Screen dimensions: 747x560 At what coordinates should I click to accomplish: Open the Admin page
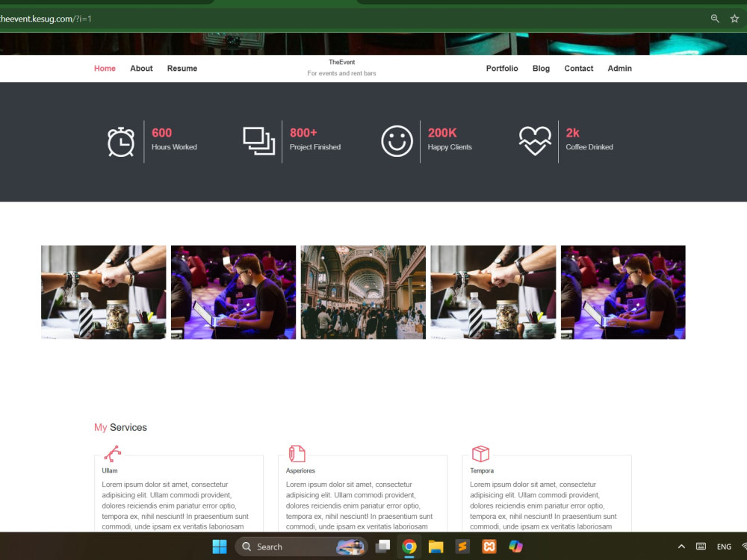tap(619, 69)
